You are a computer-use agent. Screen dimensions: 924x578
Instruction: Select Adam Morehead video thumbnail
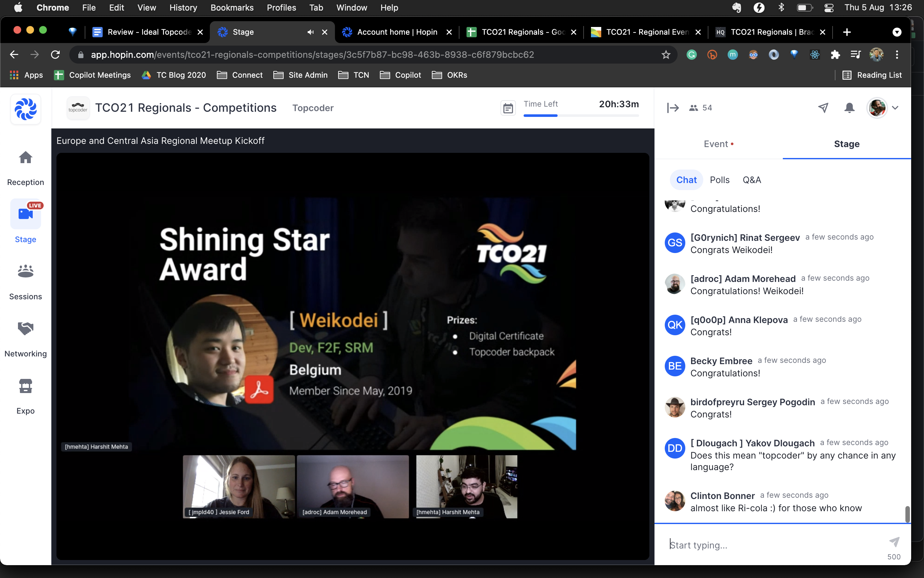click(x=353, y=486)
